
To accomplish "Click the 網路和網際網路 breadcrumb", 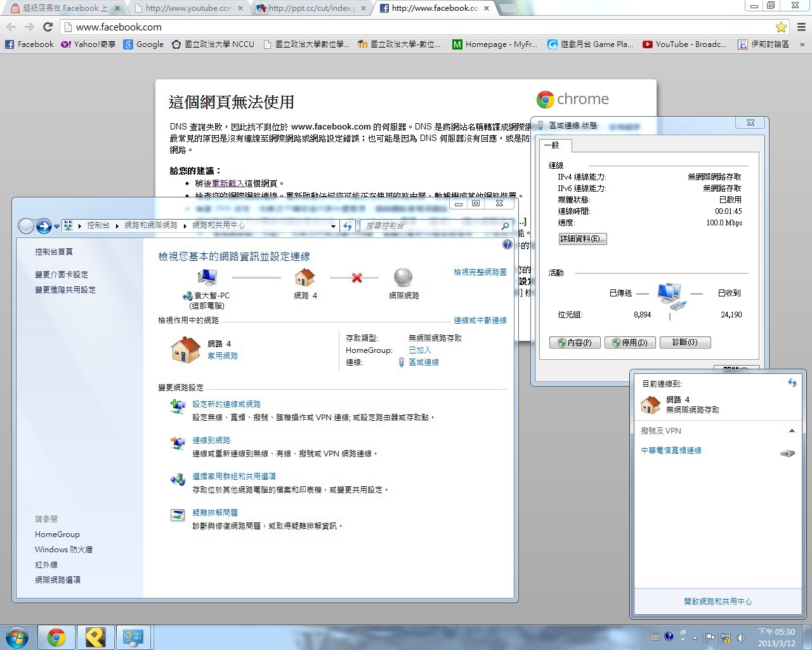I will click(151, 225).
